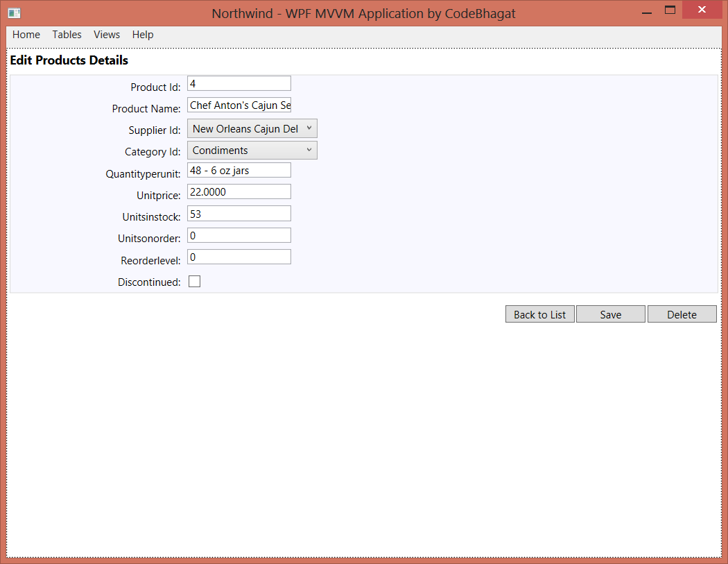This screenshot has width=728, height=564.
Task: Open the Help menu
Action: [143, 35]
